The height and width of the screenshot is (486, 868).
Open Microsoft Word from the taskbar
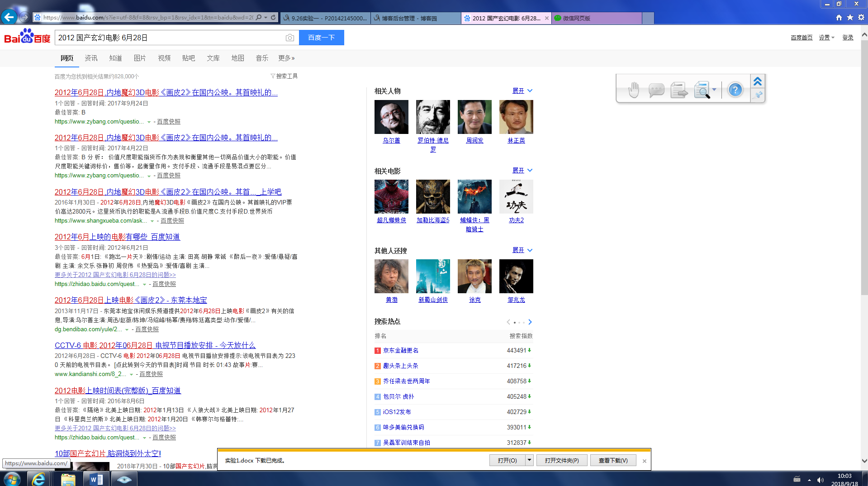[96, 479]
